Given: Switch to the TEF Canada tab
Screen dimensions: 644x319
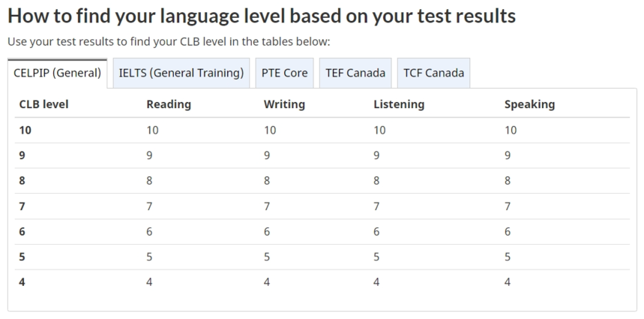Looking at the screenshot, I should coord(355,74).
